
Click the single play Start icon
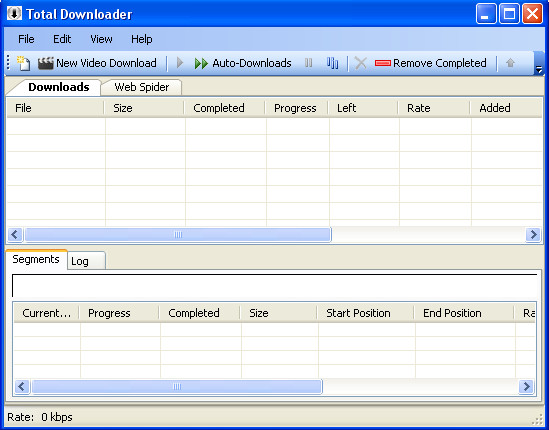pyautogui.click(x=180, y=63)
